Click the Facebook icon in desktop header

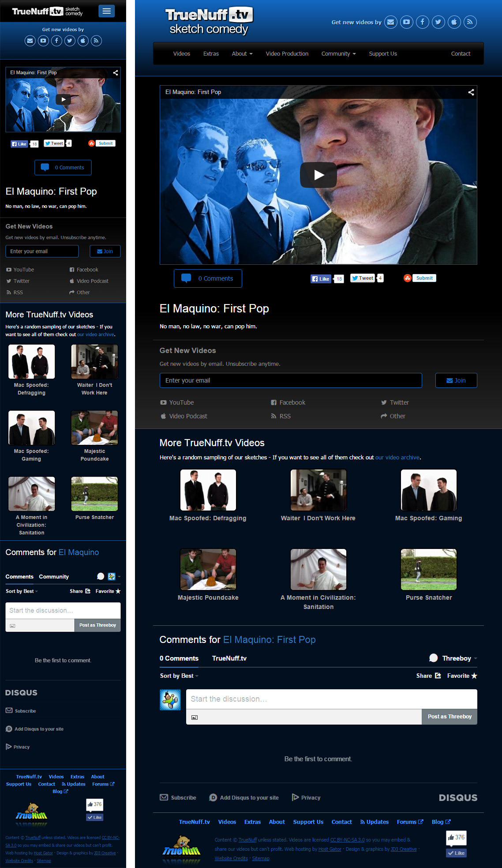coord(422,22)
